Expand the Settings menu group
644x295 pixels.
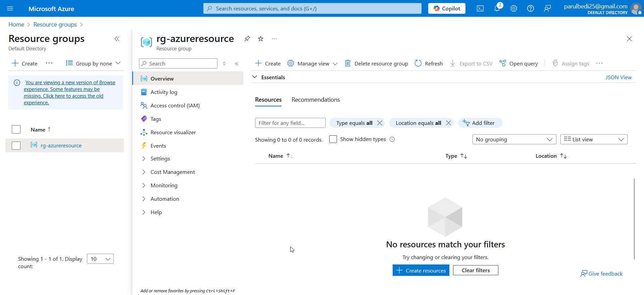[144, 158]
